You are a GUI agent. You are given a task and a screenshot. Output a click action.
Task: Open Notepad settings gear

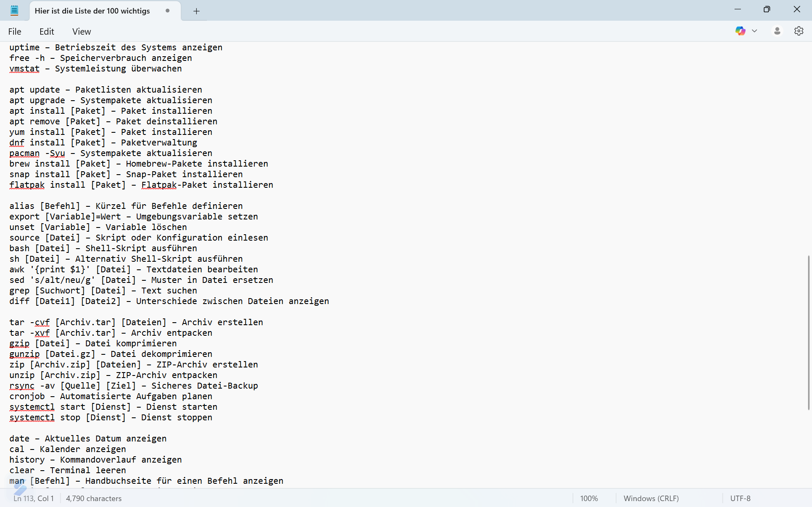(x=798, y=31)
